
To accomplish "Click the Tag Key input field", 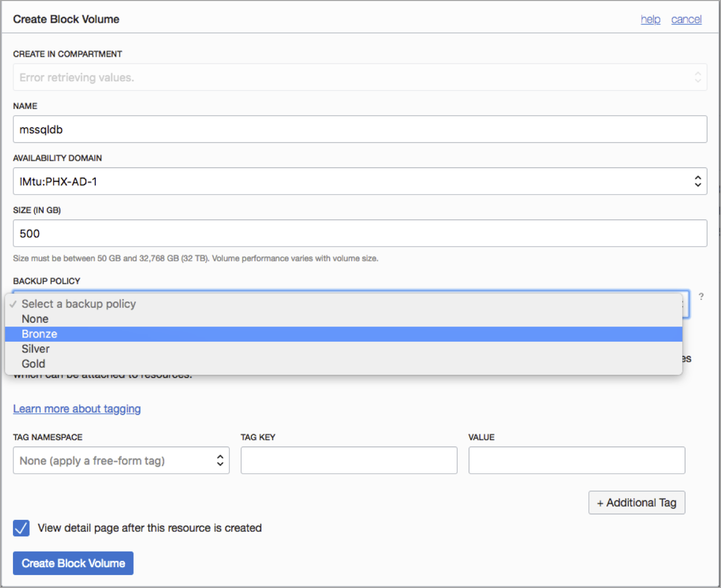I will coord(349,460).
